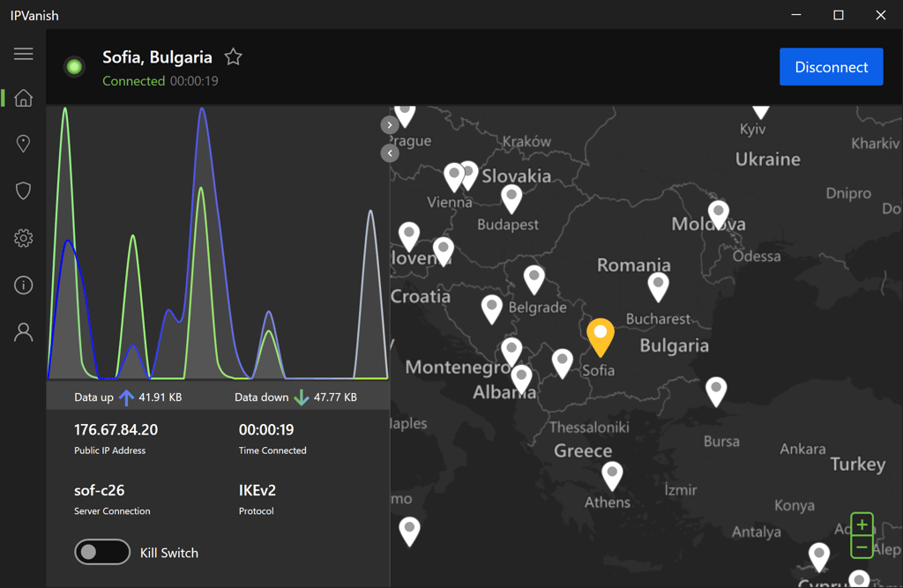
Task: Minimize the IPVanish window
Action: [x=796, y=15]
